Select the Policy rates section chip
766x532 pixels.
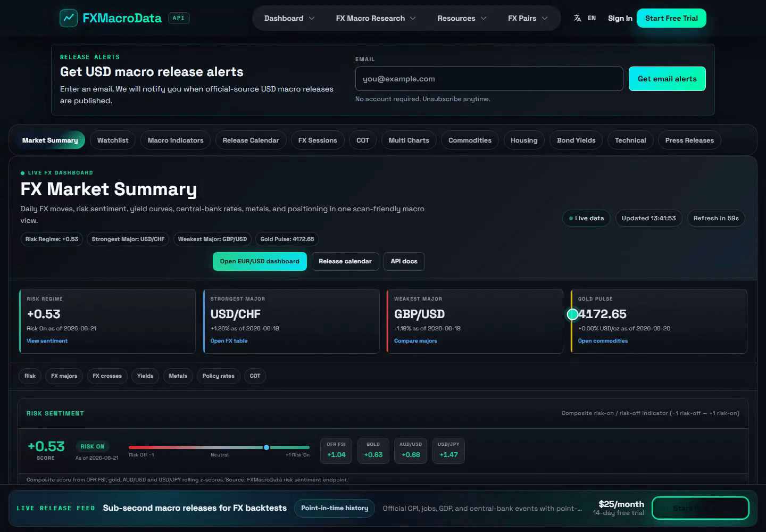pos(218,376)
